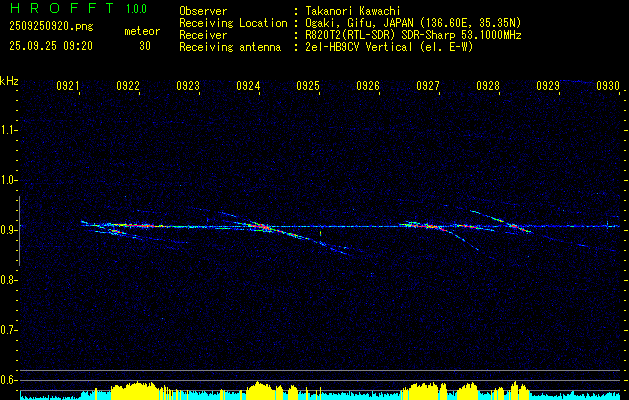Viewport: 629px width, 400px height.
Task: Select the version number 1.0.0
Action: 136,9
